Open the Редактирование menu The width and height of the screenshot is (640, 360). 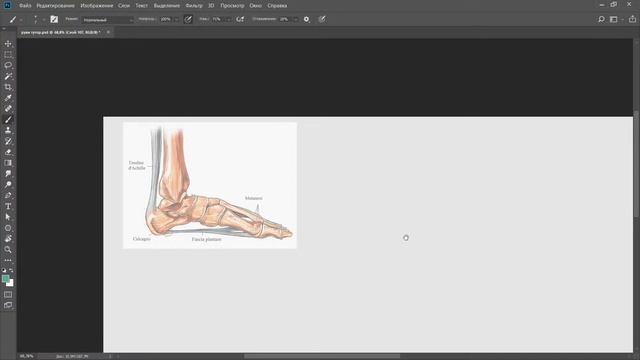click(56, 6)
